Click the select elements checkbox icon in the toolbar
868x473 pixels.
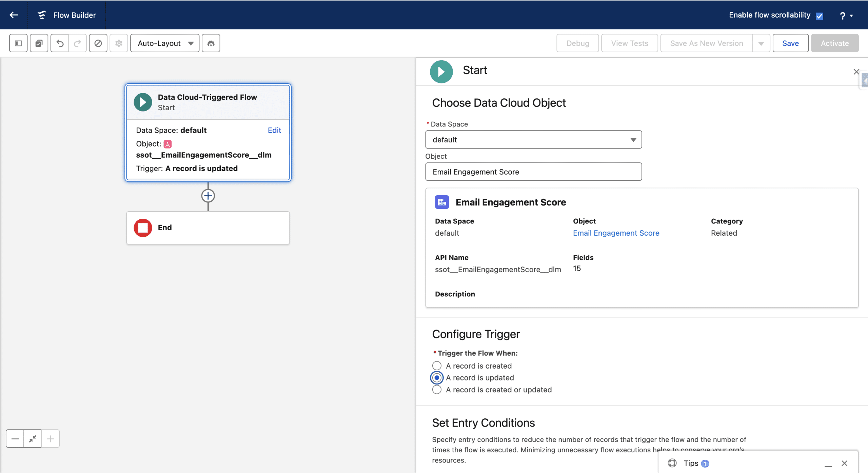(39, 43)
